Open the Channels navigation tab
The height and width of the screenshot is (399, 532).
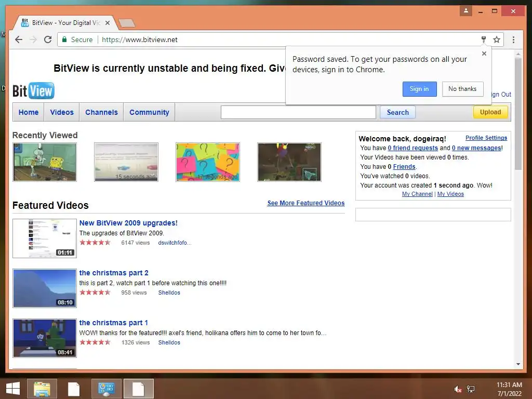[x=101, y=112]
